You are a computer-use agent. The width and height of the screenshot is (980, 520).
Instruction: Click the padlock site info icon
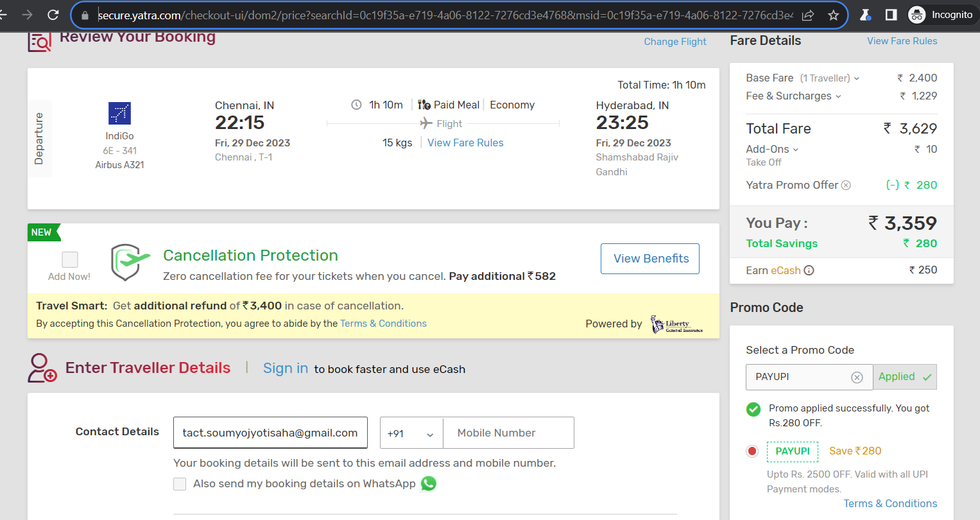point(85,15)
